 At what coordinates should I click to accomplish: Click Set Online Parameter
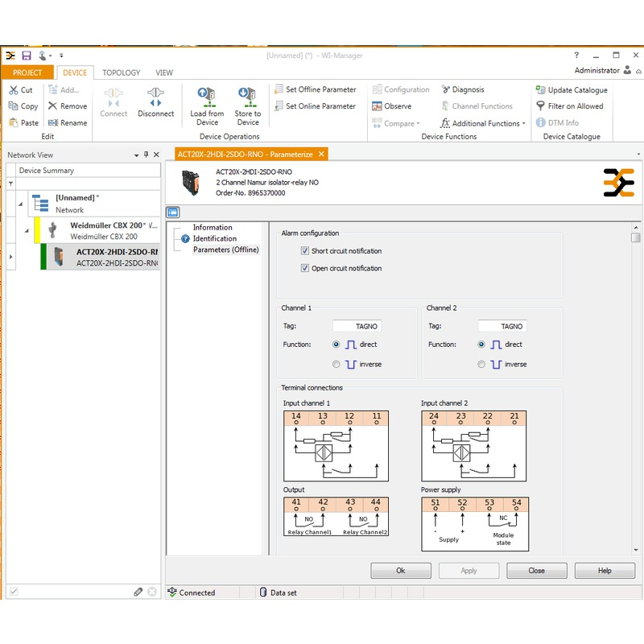tap(315, 106)
